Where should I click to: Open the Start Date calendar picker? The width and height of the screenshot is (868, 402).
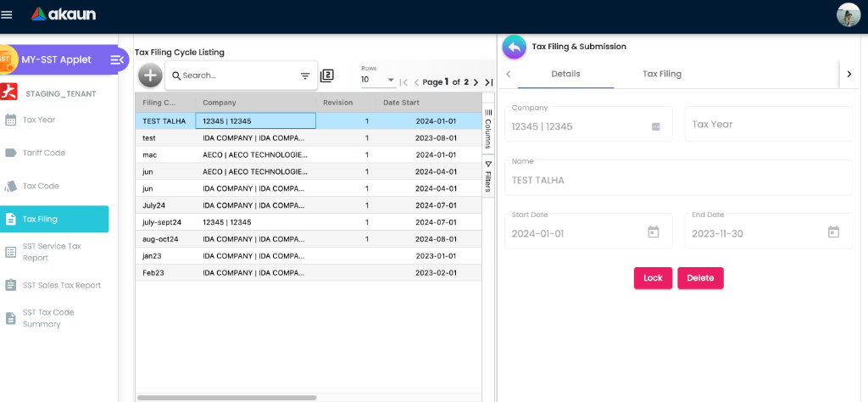[653, 232]
